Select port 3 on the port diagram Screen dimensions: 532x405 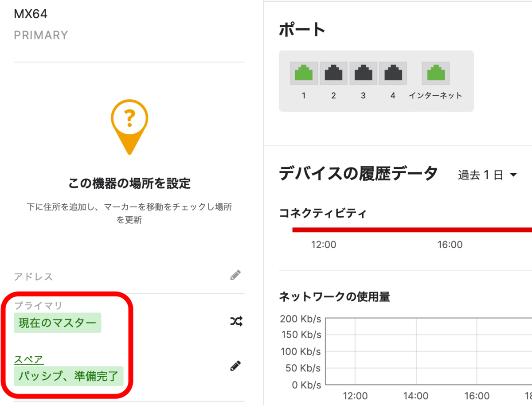pos(363,73)
